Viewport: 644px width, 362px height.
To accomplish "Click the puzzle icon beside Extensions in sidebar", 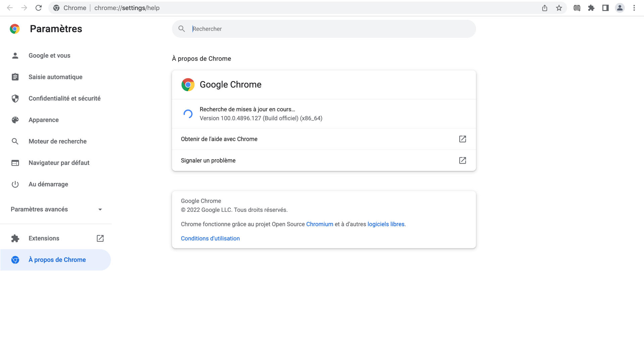I will (x=15, y=238).
